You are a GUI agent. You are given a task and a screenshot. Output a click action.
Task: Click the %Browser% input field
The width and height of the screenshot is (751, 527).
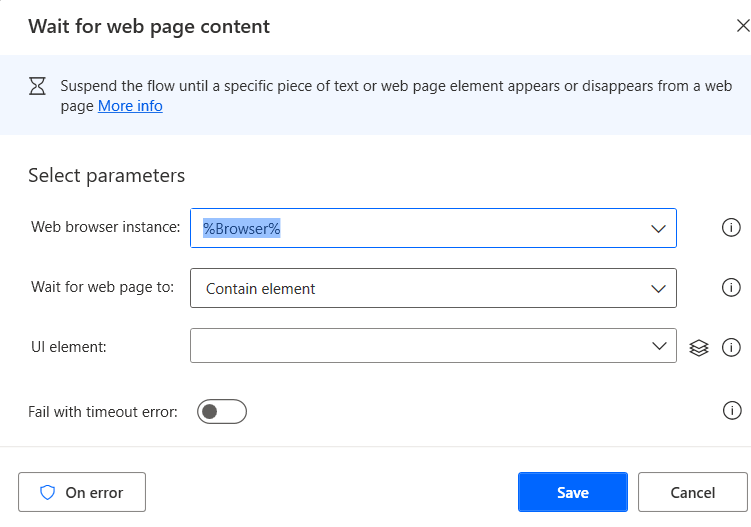tap(420, 228)
